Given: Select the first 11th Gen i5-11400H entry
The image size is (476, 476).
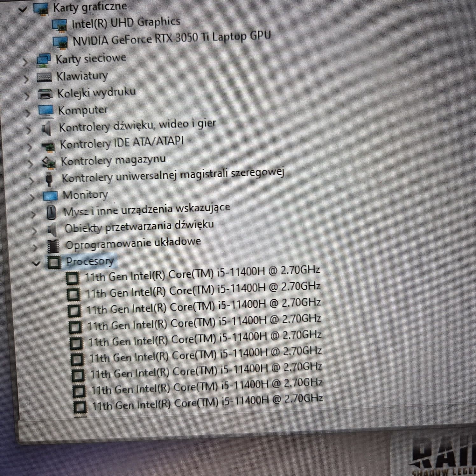Looking at the screenshot, I should pos(202,273).
